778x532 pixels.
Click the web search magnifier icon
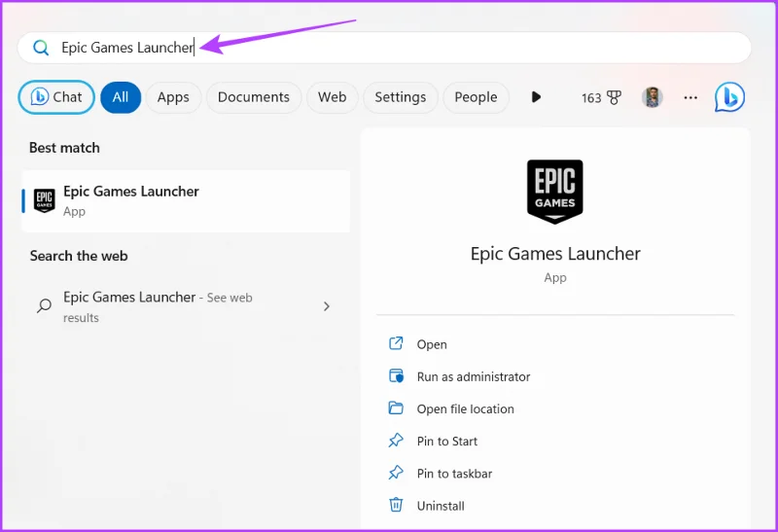(44, 305)
